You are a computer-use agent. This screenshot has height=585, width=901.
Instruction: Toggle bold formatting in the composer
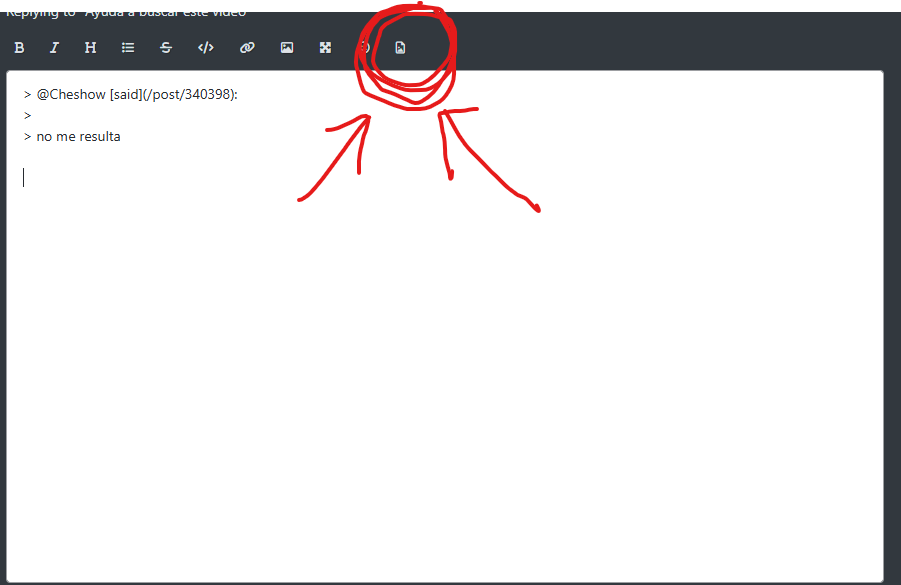coord(19,48)
